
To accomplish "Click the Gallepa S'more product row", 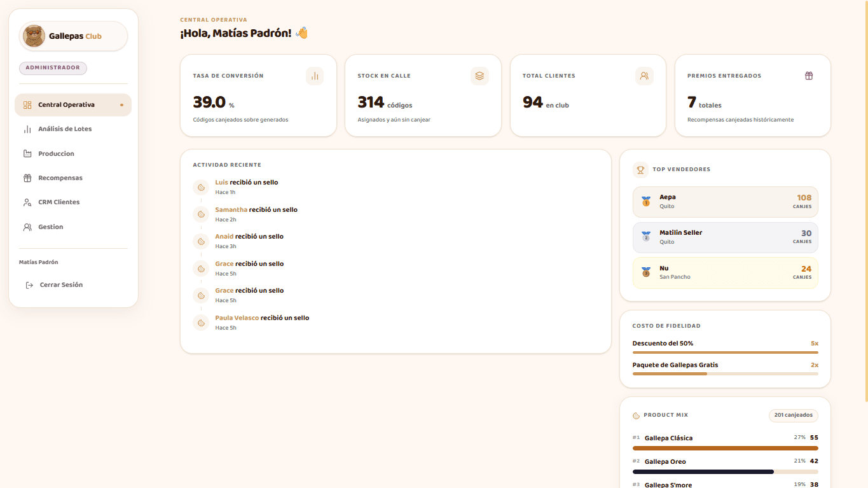I will coord(725,485).
